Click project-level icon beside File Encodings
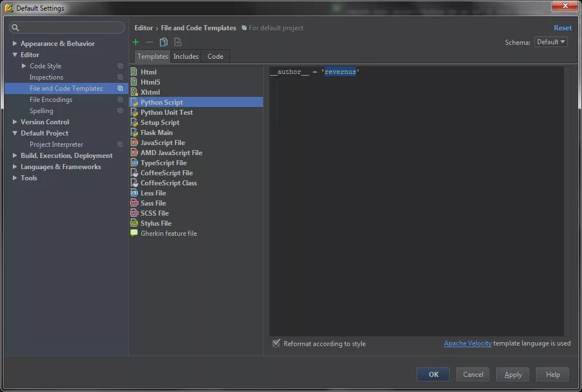The image size is (582, 392). [120, 99]
